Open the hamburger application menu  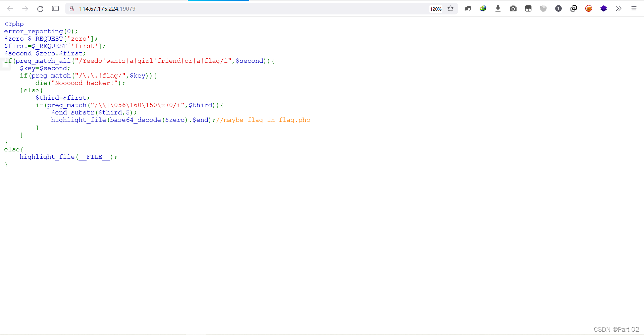634,9
